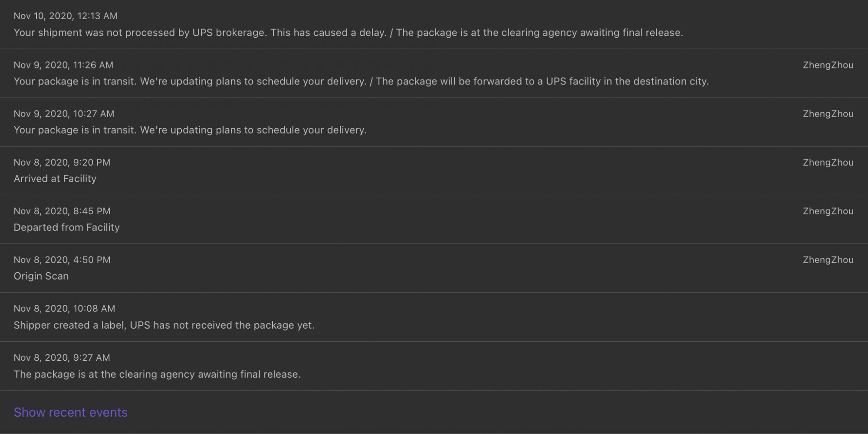Image resolution: width=868 pixels, height=434 pixels.
Task: Click the Show recent events link
Action: [x=71, y=412]
